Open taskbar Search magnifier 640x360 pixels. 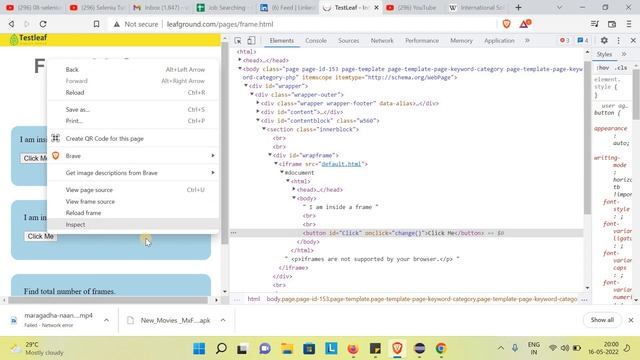[x=221, y=349]
